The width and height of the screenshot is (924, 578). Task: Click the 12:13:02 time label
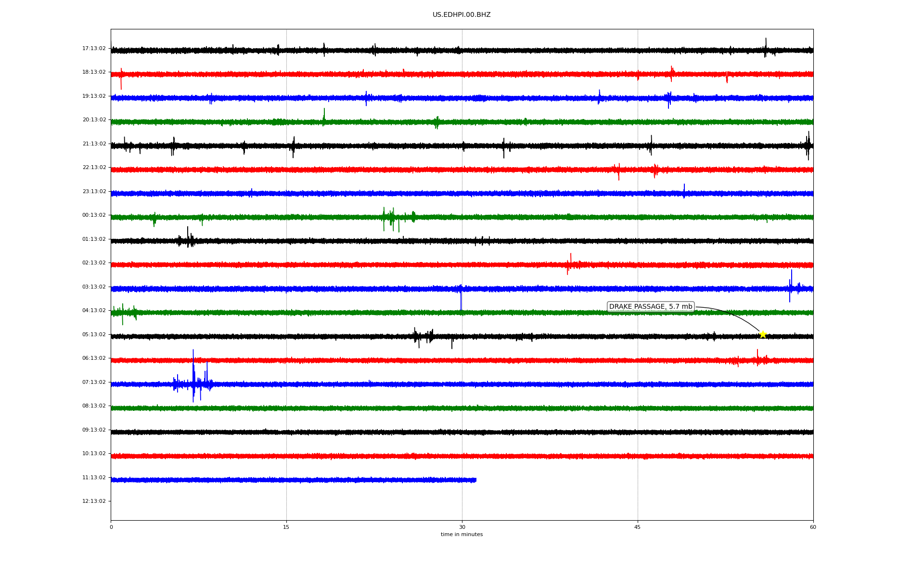94,501
